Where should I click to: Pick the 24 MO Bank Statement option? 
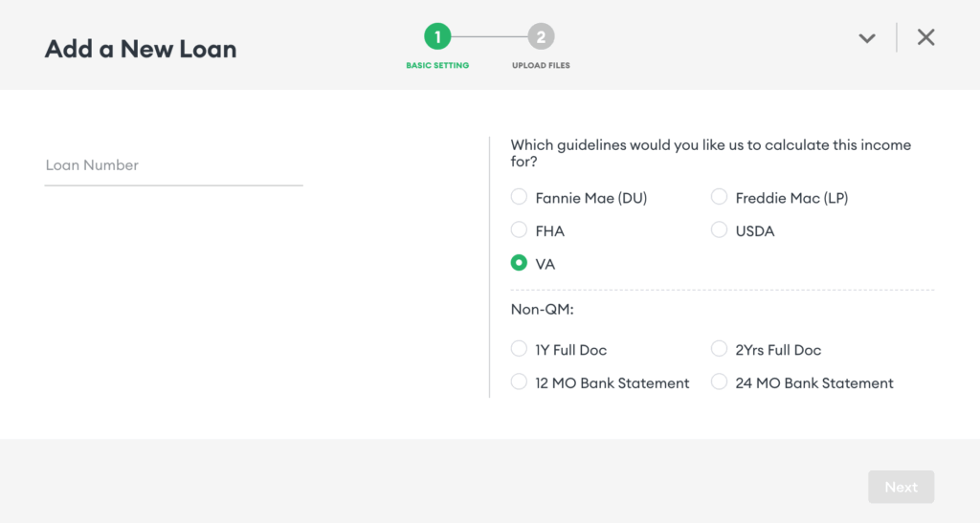point(719,382)
